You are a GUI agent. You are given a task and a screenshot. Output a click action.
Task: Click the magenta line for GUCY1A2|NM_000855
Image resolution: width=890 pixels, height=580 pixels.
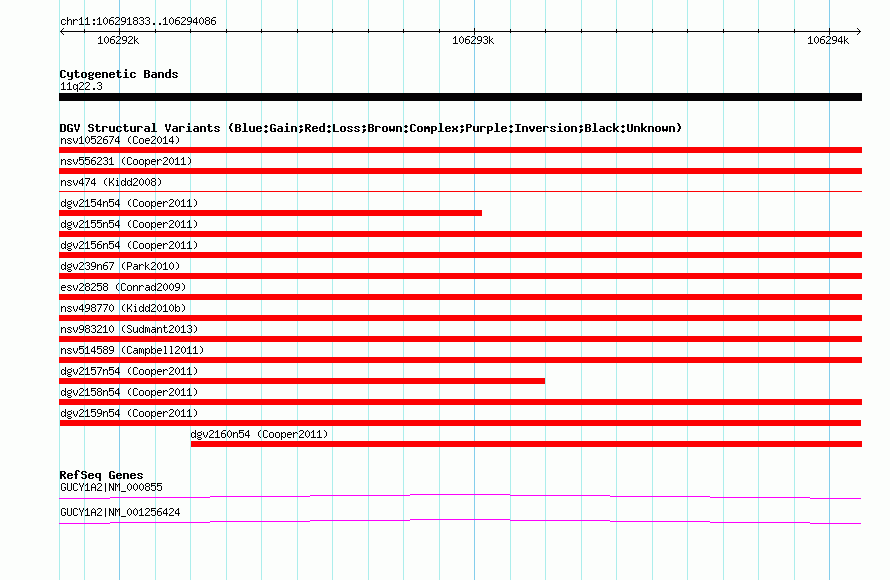(460, 497)
